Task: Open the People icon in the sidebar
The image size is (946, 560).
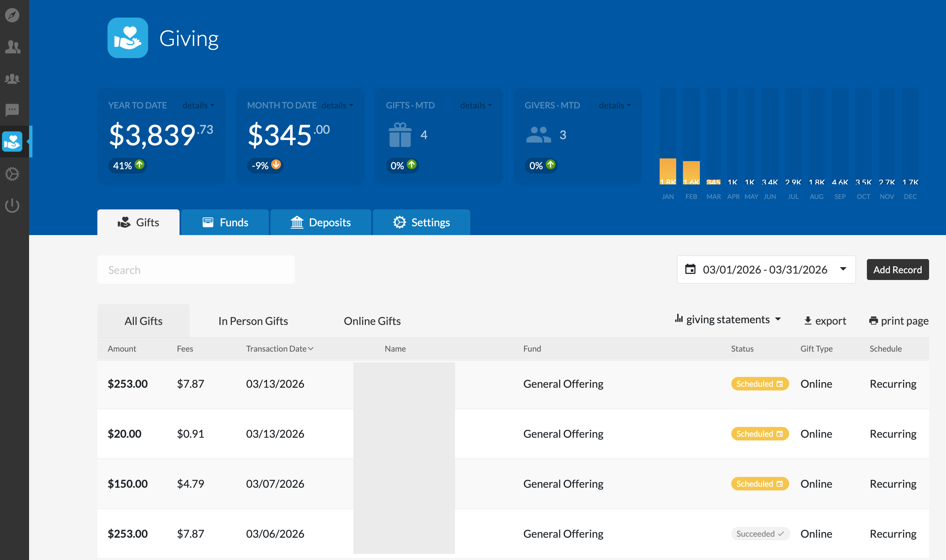Action: (x=13, y=47)
